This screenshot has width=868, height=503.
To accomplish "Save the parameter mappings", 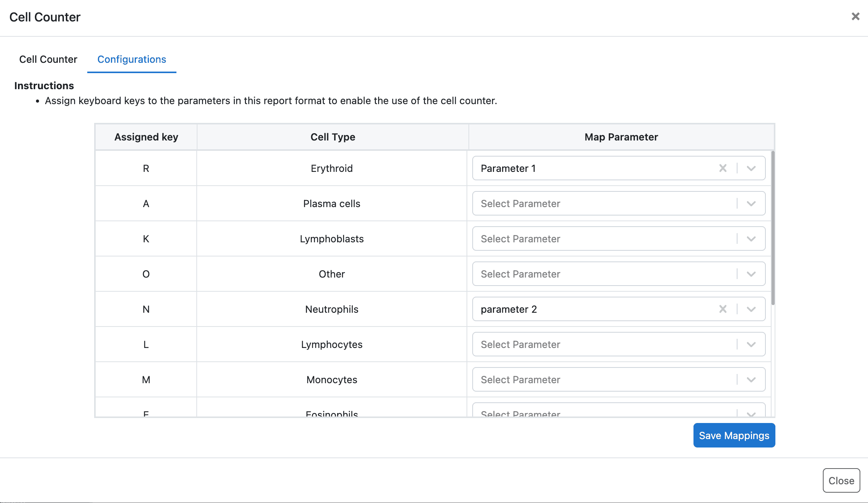I will click(734, 435).
